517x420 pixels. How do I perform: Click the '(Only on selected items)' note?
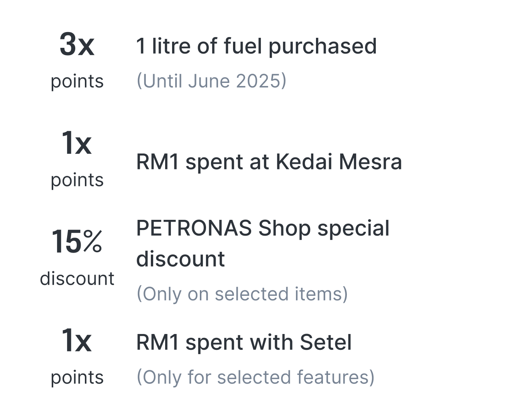tap(242, 294)
